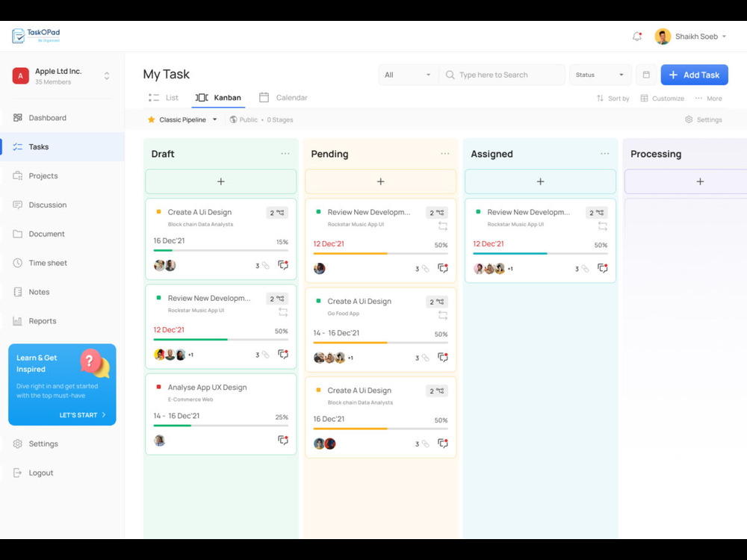The width and height of the screenshot is (747, 560).
Task: Add a card to Assigned column
Action: coord(540,181)
